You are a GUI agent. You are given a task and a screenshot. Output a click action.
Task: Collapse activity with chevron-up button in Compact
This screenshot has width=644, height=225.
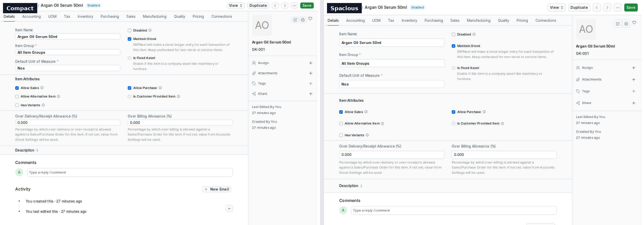click(x=229, y=208)
